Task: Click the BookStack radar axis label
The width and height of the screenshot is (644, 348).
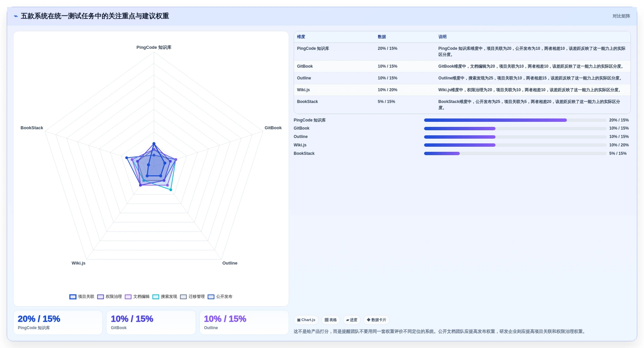Action: pyautogui.click(x=32, y=128)
